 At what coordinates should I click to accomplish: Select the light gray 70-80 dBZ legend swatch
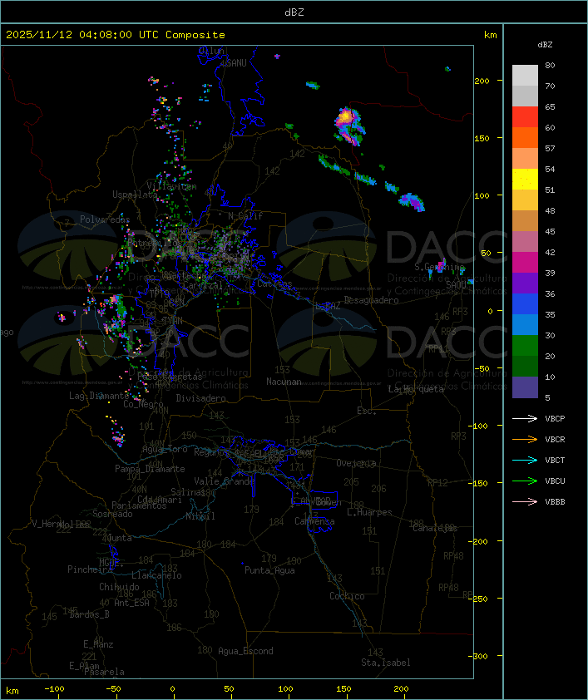[x=525, y=76]
